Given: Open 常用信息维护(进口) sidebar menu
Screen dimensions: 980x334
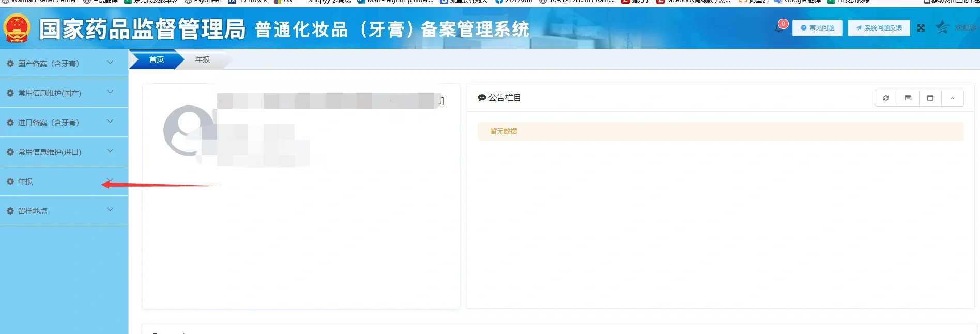Looking at the screenshot, I should point(64,152).
